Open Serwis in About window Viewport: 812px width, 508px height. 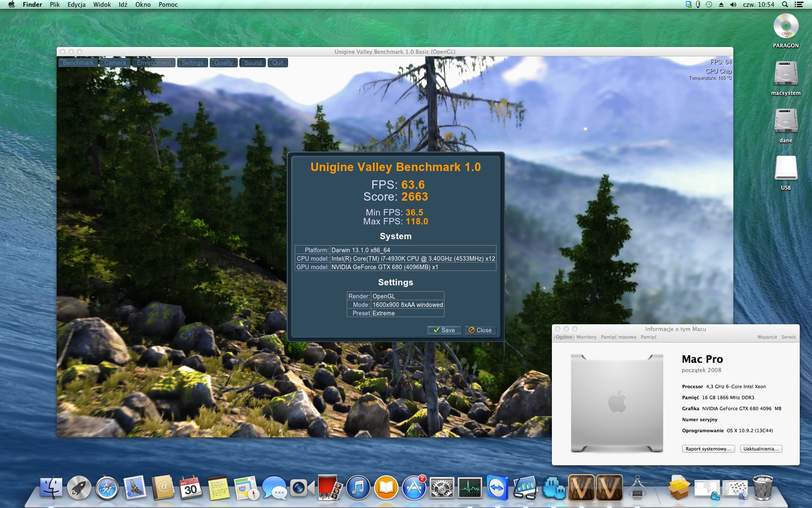click(x=788, y=337)
